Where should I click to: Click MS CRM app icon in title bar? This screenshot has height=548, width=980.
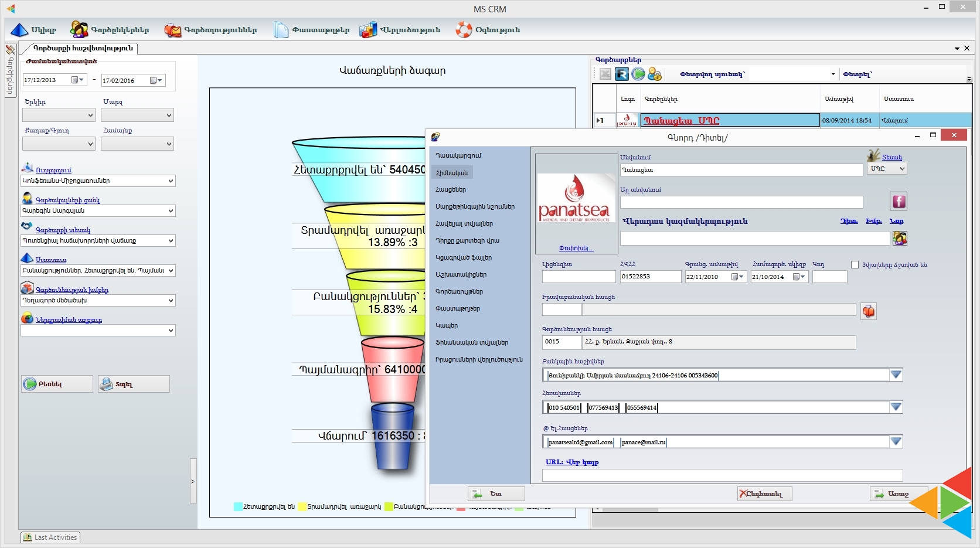[x=11, y=9]
